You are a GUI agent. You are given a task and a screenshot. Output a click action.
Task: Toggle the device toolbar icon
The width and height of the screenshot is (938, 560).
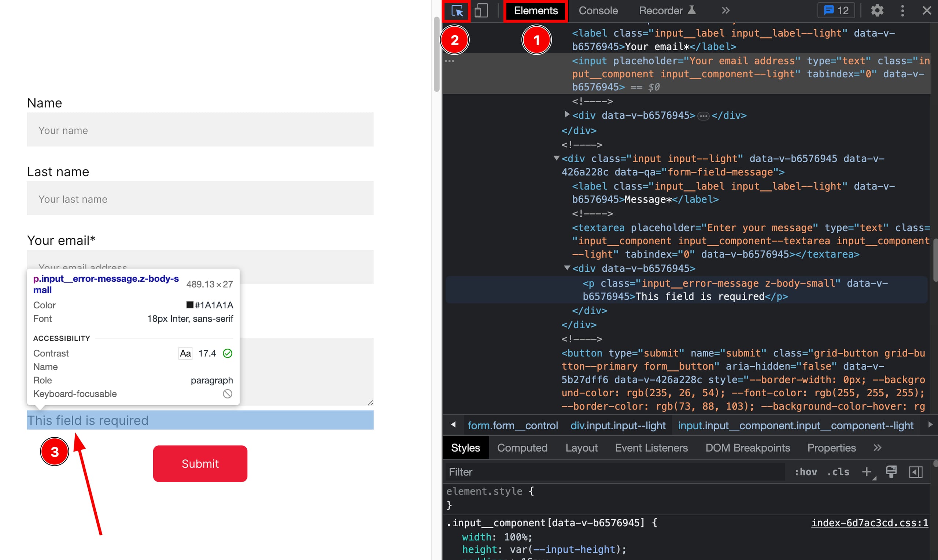[481, 11]
